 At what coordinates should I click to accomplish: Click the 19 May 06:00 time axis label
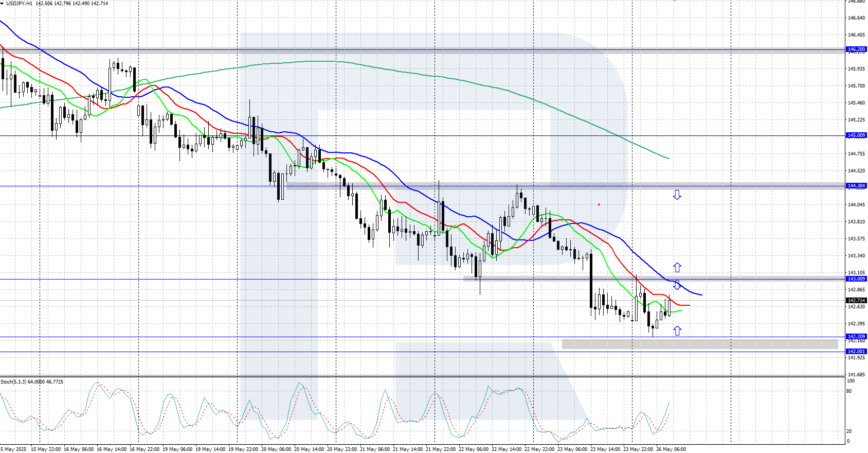pyautogui.click(x=177, y=449)
